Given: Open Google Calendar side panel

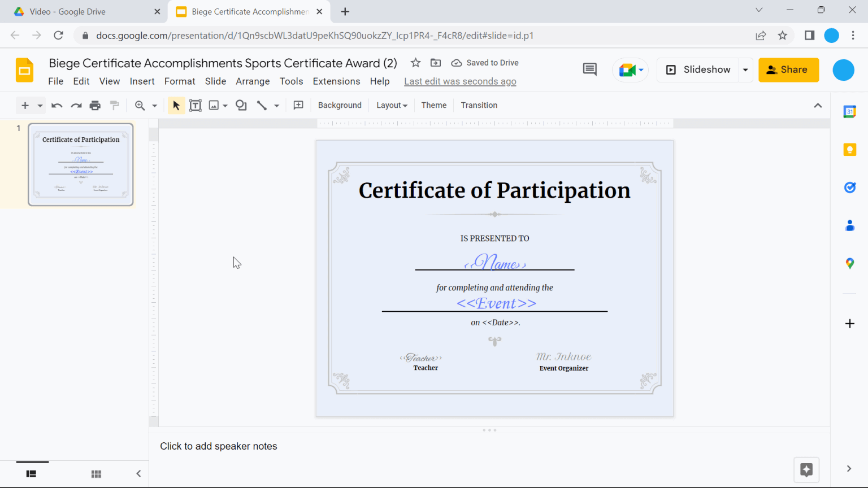Looking at the screenshot, I should pyautogui.click(x=850, y=111).
